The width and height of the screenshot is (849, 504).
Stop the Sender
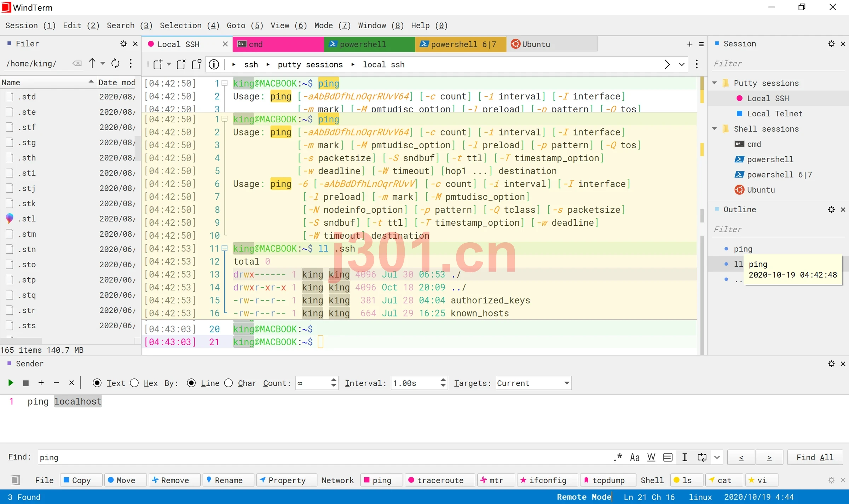pyautogui.click(x=26, y=383)
